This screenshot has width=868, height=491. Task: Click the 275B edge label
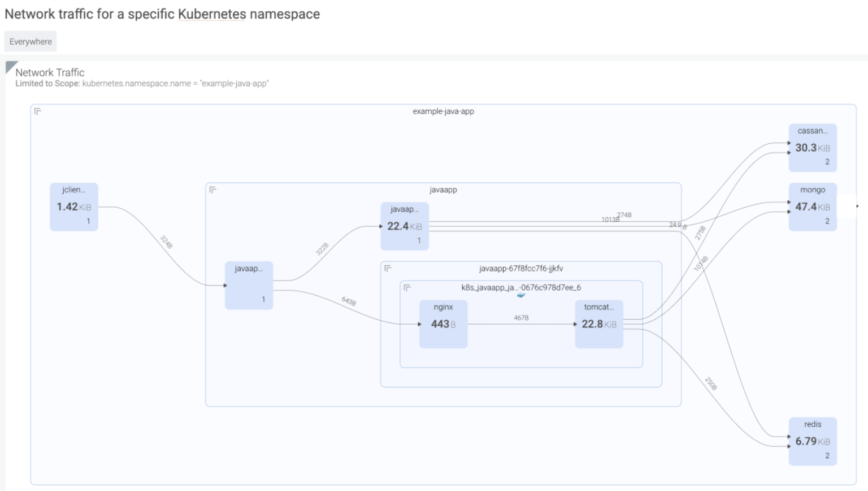click(x=700, y=233)
